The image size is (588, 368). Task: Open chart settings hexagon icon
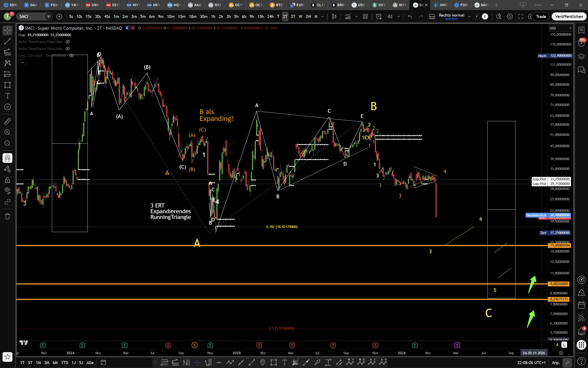(510, 16)
